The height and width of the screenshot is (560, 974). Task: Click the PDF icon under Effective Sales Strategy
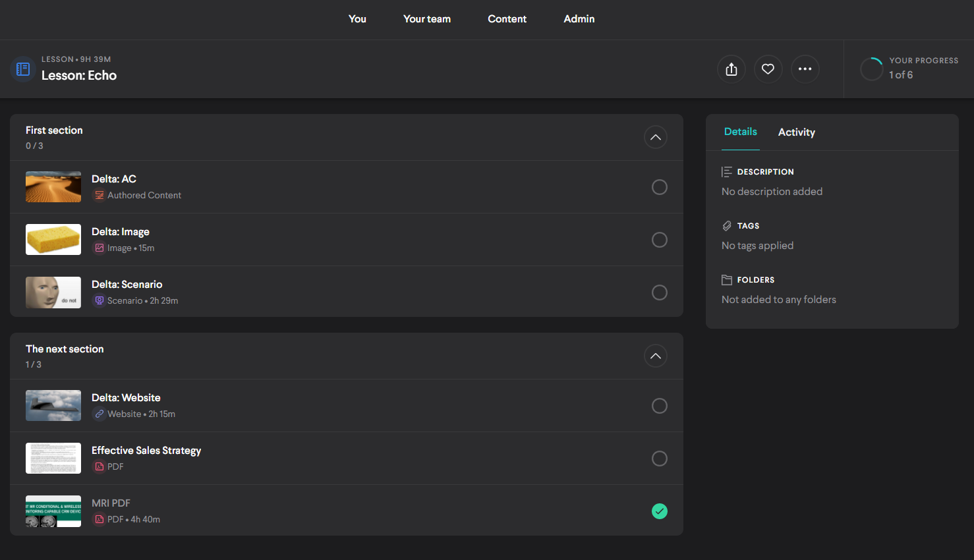(100, 466)
